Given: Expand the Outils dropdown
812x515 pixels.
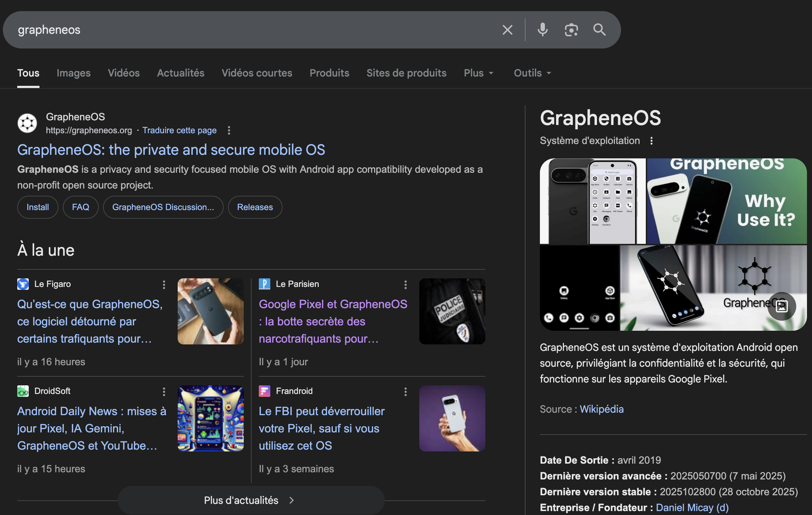Looking at the screenshot, I should (532, 73).
